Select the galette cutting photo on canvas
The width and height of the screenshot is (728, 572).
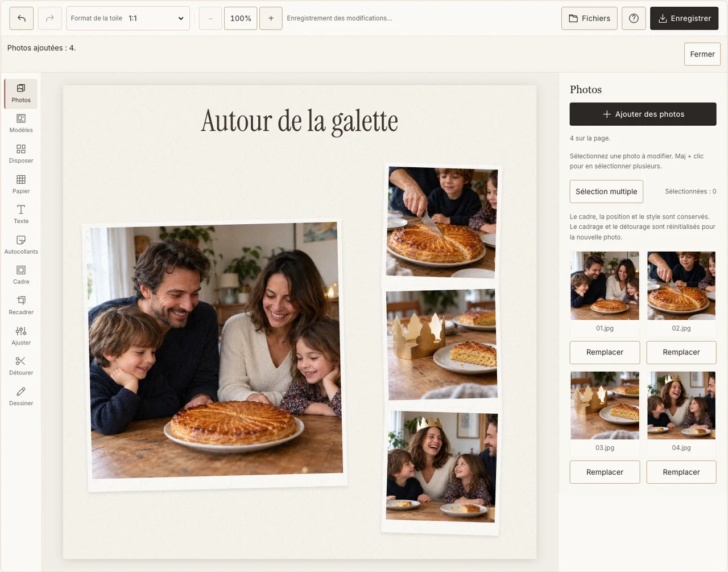[x=442, y=221]
